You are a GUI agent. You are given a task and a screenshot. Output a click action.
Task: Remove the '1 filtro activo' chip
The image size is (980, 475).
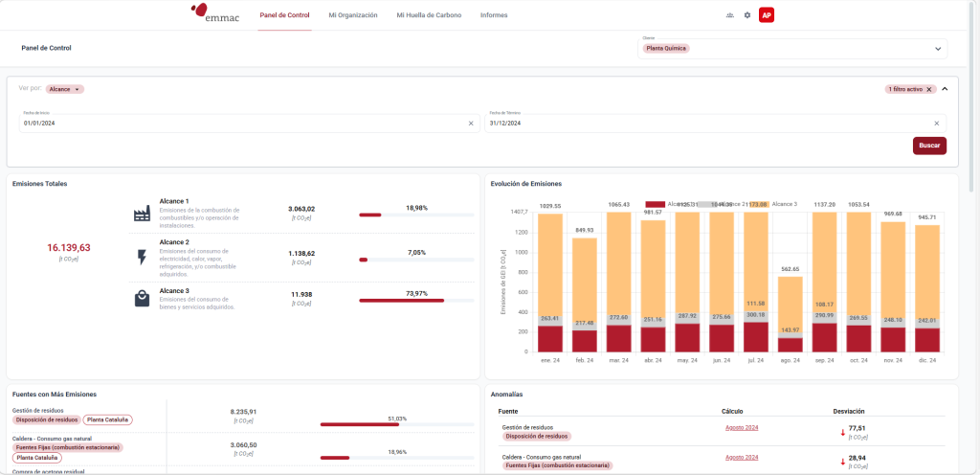(x=928, y=89)
